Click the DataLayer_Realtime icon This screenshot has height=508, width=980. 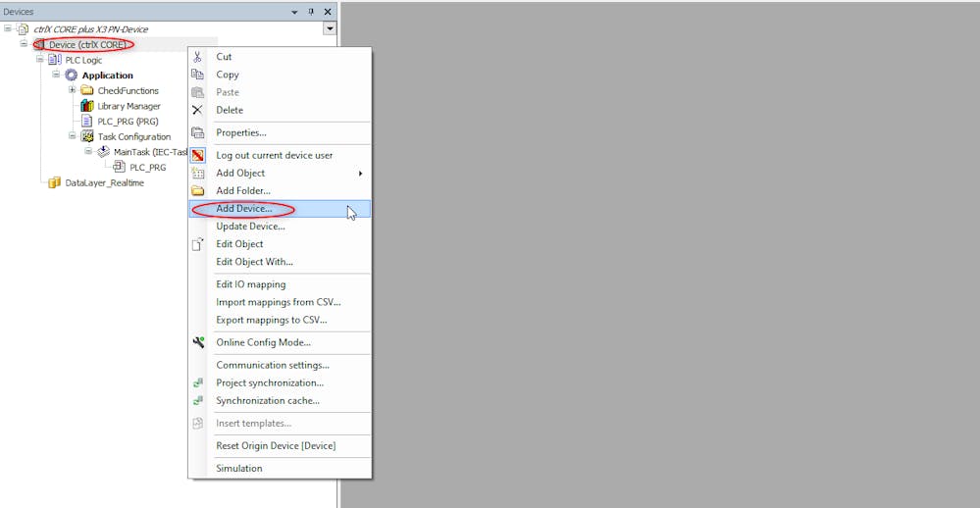(55, 182)
